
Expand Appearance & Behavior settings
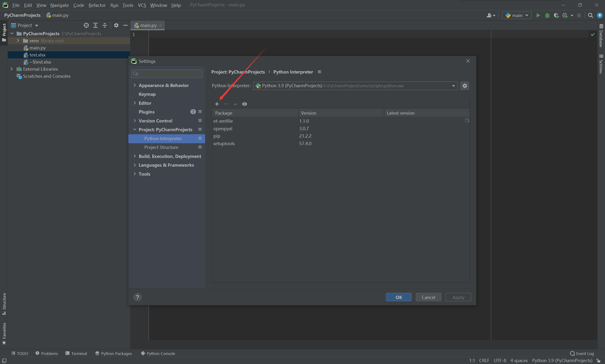(x=135, y=85)
